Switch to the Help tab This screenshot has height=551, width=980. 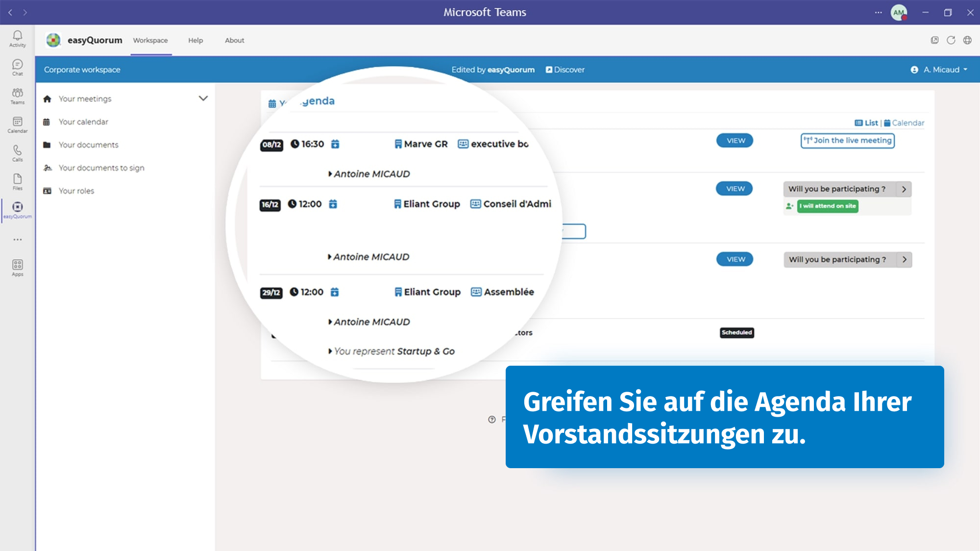point(196,40)
